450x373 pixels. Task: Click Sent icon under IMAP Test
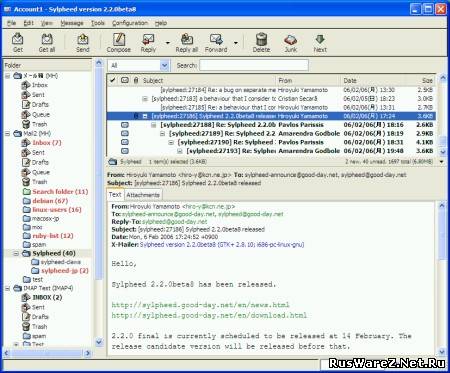coord(26,307)
